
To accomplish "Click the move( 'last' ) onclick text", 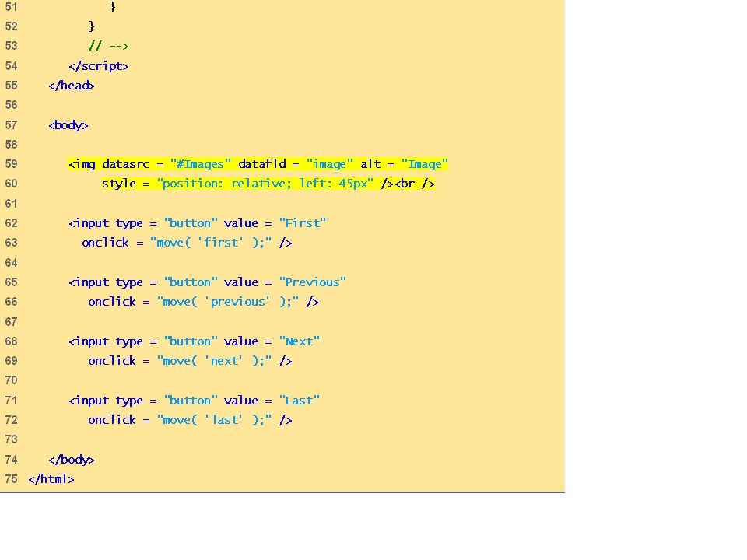I will coord(215,420).
